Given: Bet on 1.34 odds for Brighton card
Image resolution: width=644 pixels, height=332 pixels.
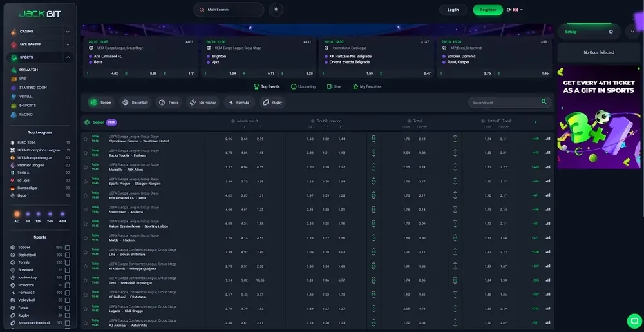Looking at the screenshot, I should coord(220,73).
